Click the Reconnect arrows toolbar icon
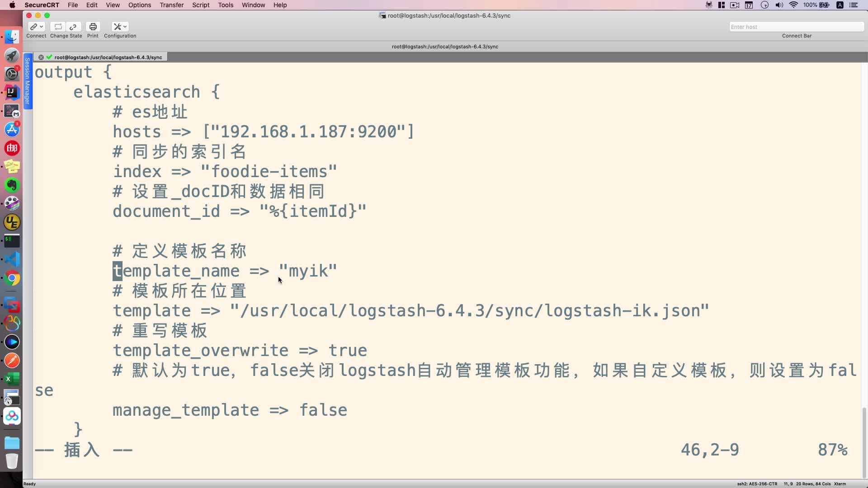This screenshot has width=868, height=488. (58, 27)
